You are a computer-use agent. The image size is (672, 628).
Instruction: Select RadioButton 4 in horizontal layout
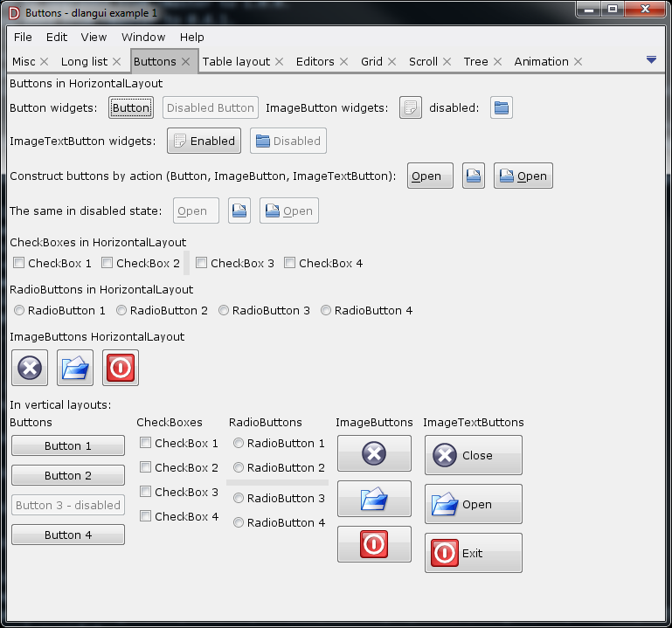pyautogui.click(x=326, y=310)
